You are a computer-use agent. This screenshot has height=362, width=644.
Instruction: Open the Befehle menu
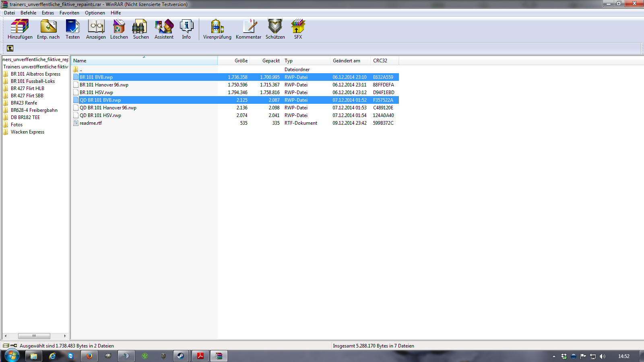29,13
